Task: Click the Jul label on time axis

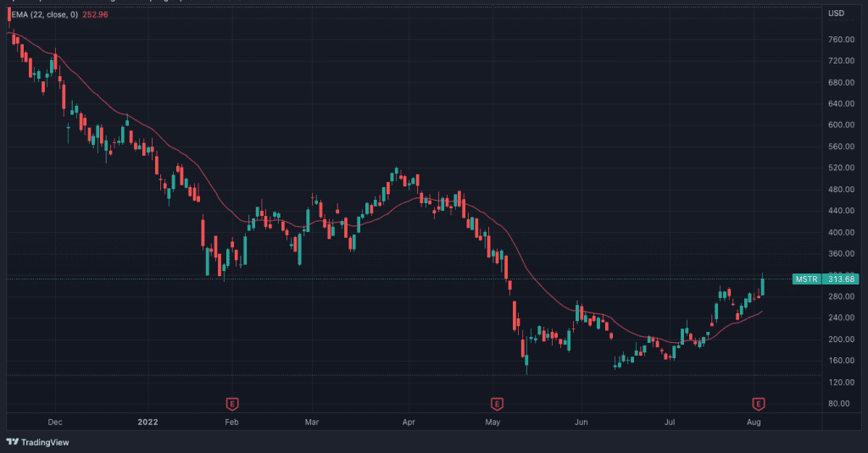Action: click(x=670, y=422)
